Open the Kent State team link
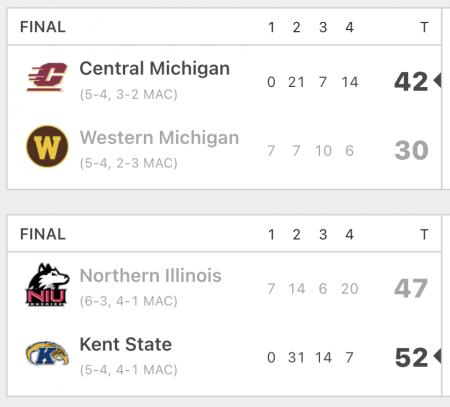Viewport: 450px width, 407px height. tap(126, 344)
